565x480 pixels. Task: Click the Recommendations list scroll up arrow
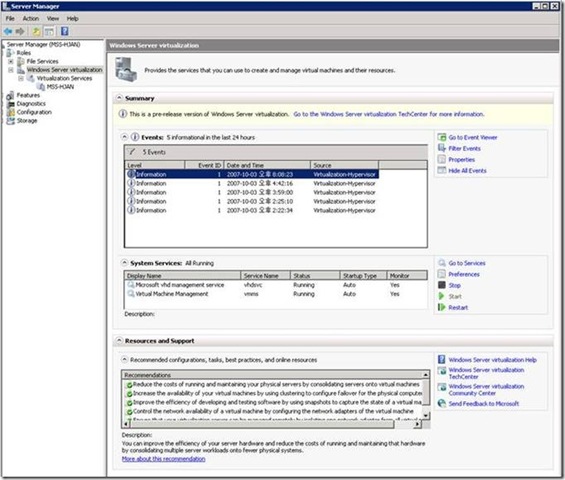(426, 375)
